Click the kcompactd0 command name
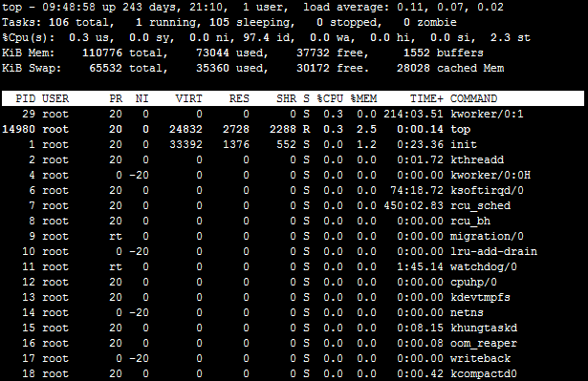Image resolution: width=588 pixels, height=381 pixels. [484, 373]
